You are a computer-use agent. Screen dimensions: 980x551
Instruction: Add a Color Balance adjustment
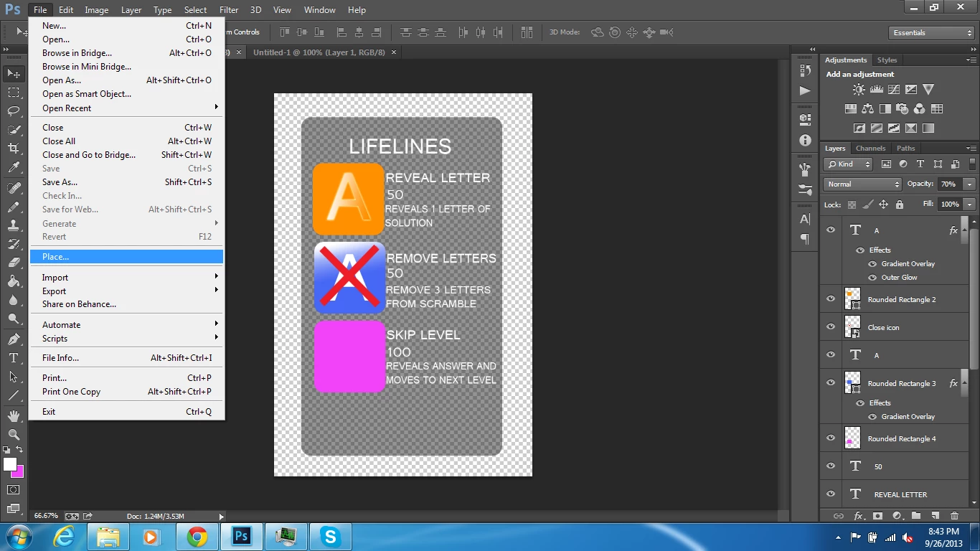[x=868, y=109]
